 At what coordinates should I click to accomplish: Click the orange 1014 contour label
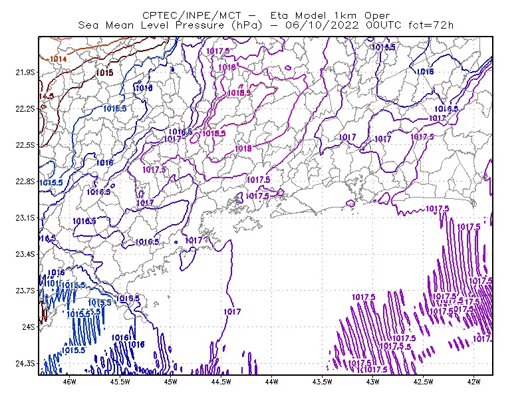59,59
